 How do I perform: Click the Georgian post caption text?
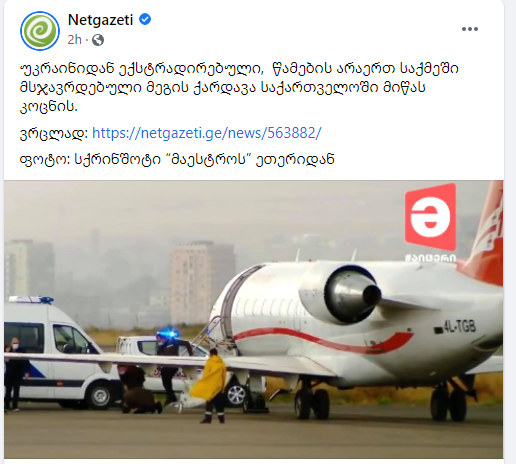[239, 87]
